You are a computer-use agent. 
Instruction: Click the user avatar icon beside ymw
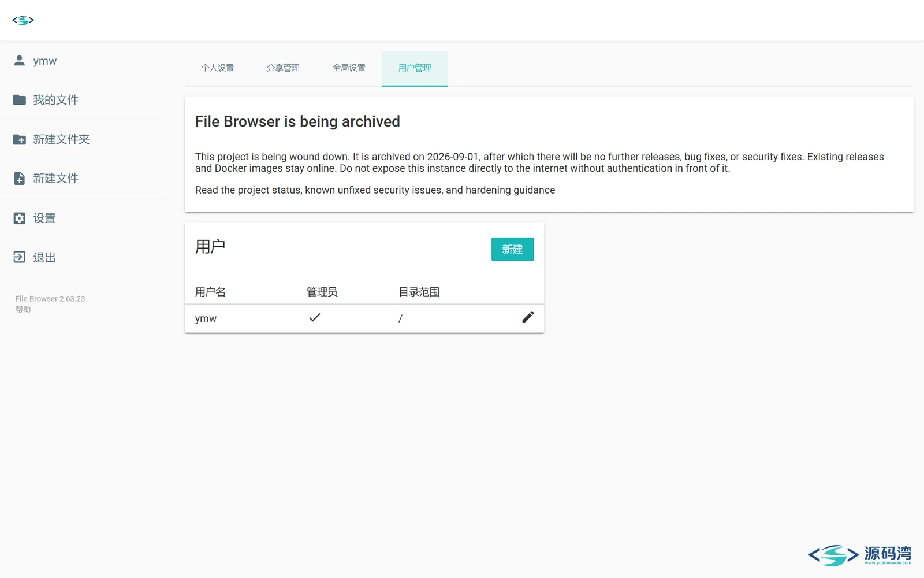[x=20, y=60]
